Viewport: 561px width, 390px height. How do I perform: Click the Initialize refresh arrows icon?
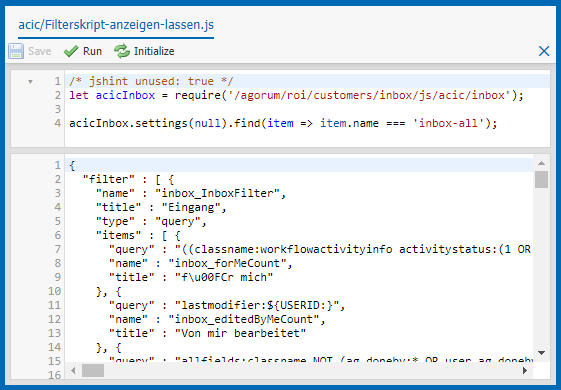coord(122,51)
